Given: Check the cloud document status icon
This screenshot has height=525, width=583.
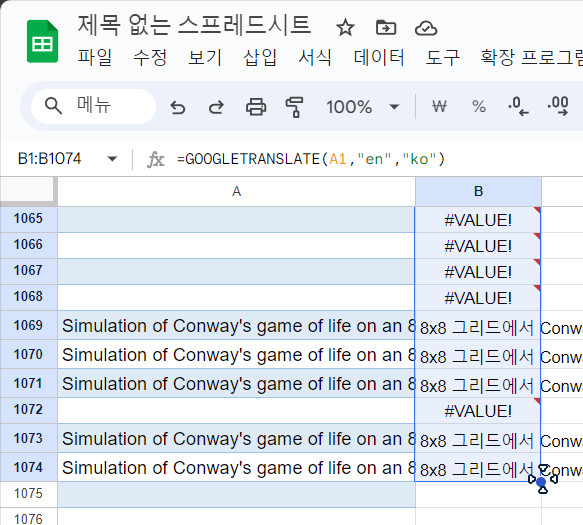Looking at the screenshot, I should click(x=426, y=28).
